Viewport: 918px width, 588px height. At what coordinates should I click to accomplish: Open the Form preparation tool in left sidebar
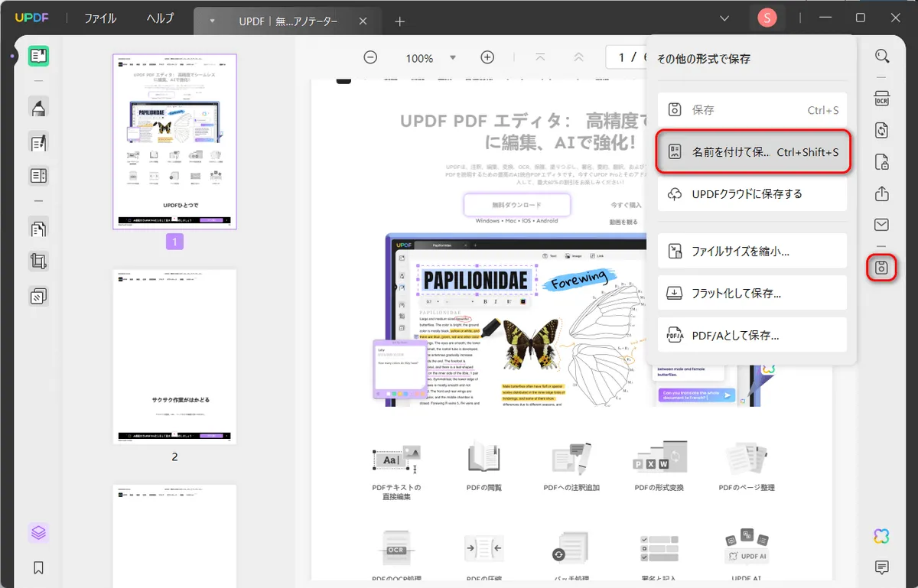coord(39,176)
